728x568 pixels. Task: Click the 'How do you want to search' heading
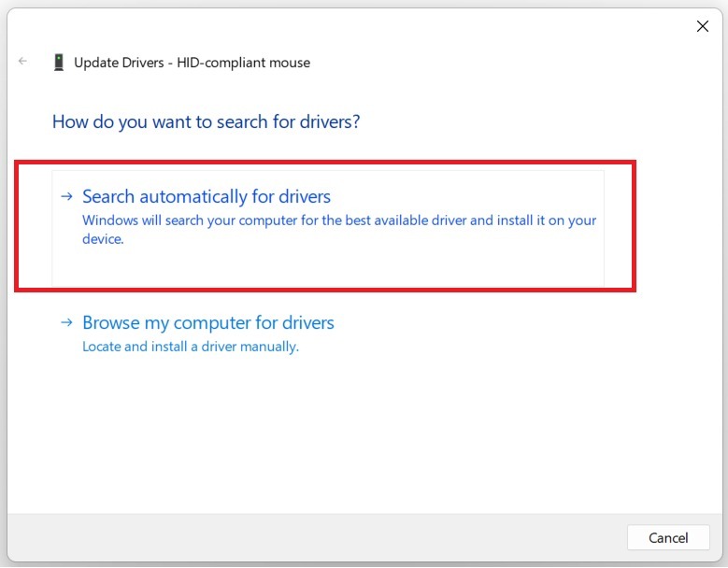coord(206,121)
